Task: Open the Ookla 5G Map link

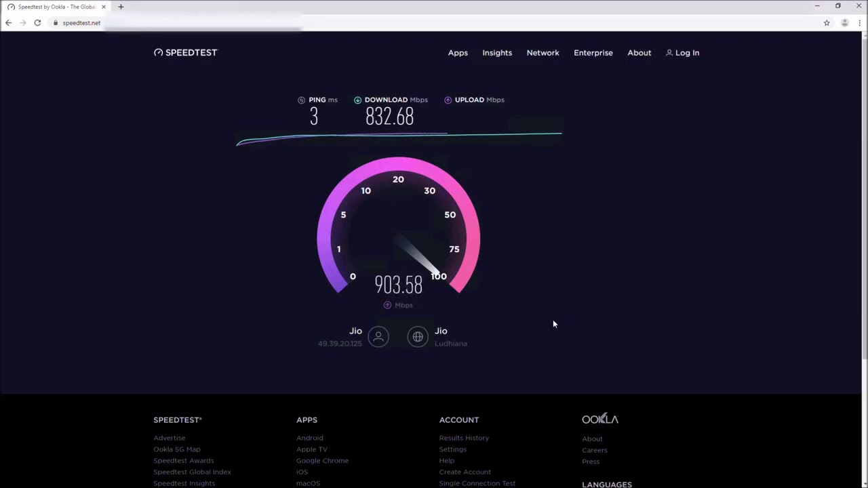Action: (177, 449)
